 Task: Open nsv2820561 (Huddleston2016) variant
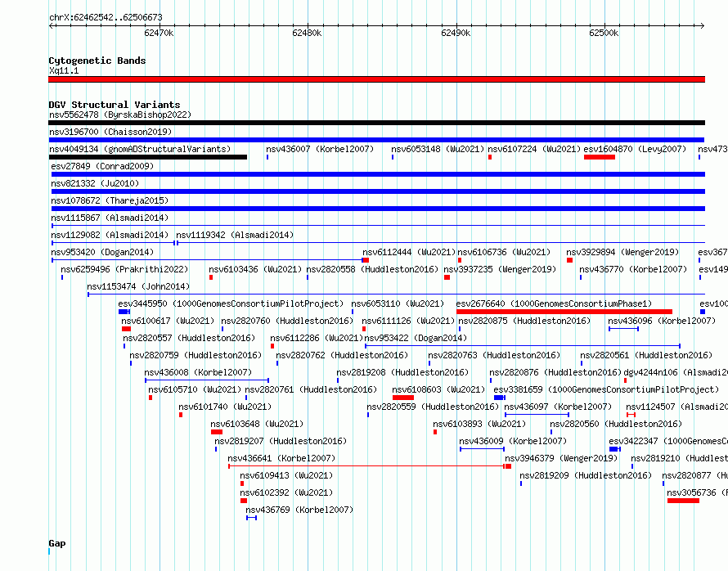646,355
